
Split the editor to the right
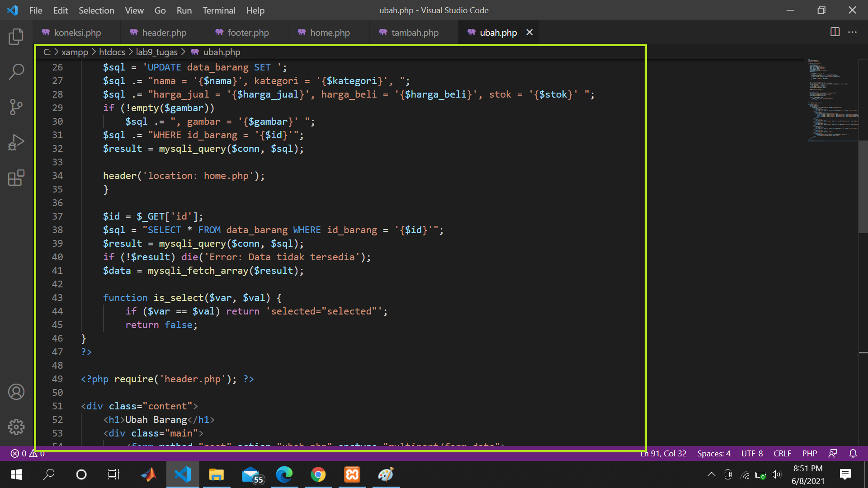[x=835, y=32]
